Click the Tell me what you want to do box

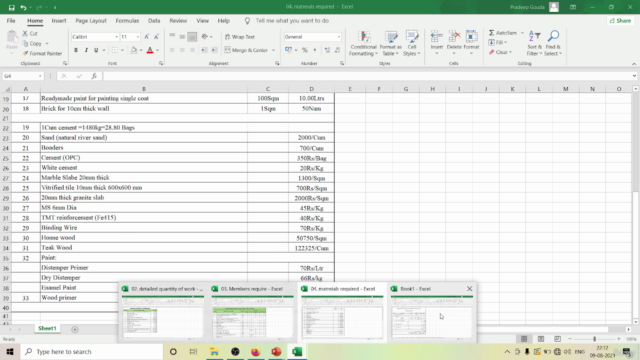click(x=292, y=21)
